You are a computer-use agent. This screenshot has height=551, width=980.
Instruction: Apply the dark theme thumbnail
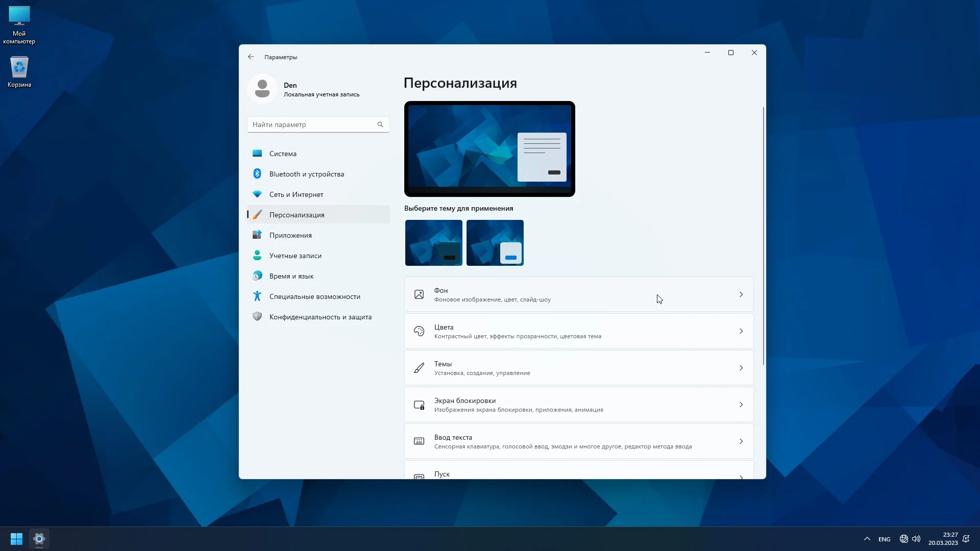pos(433,243)
